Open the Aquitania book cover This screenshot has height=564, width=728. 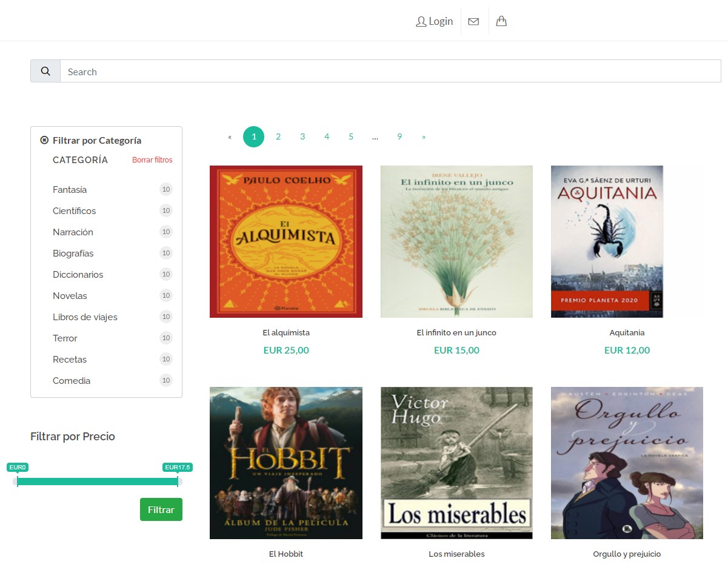[607, 241]
